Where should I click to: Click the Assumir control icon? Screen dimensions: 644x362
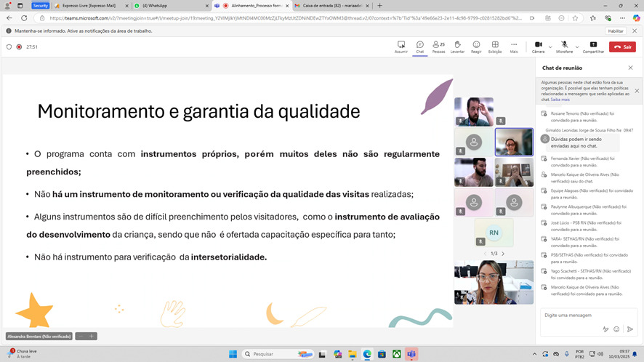401,45
